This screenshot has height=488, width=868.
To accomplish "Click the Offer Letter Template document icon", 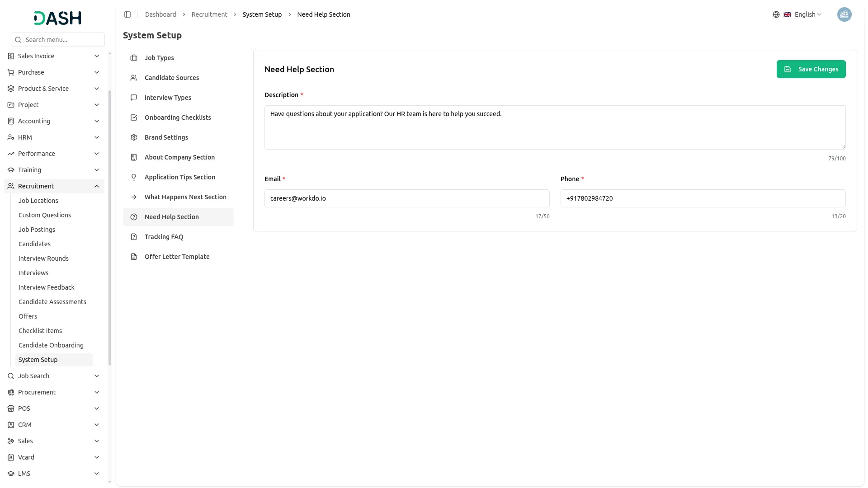I will pyautogui.click(x=134, y=257).
